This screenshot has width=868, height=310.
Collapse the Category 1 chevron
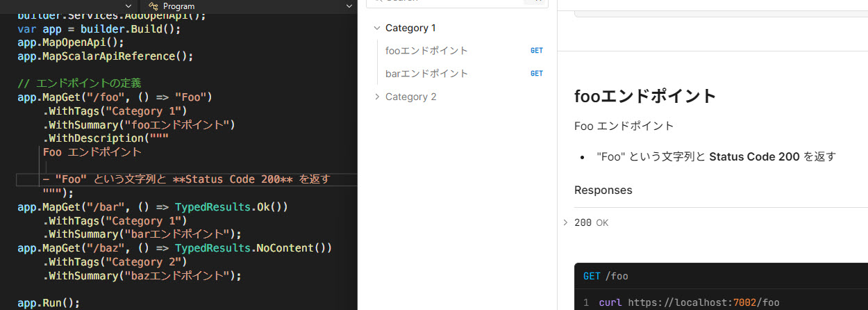coord(377,28)
